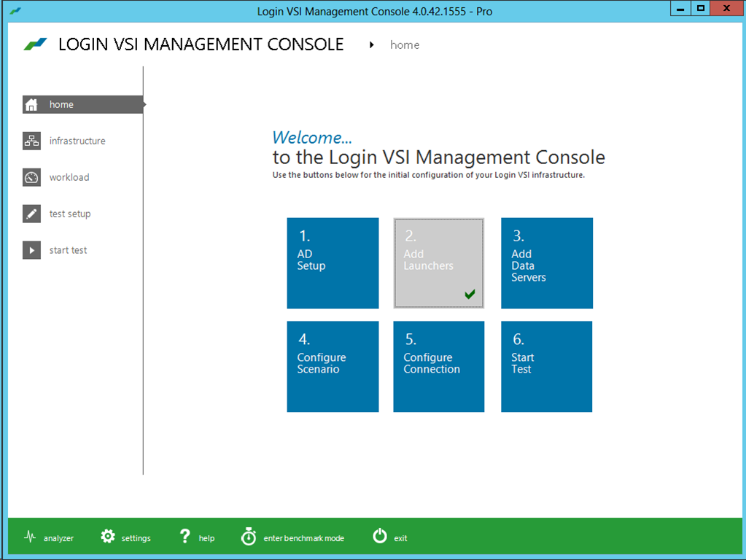Screen dimensions: 746x560
Task: Select the workload gauge icon
Action: point(31,177)
